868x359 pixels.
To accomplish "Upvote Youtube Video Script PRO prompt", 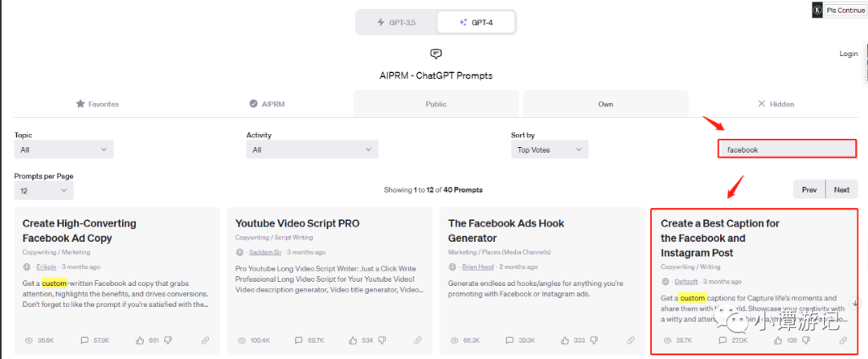I will click(353, 341).
